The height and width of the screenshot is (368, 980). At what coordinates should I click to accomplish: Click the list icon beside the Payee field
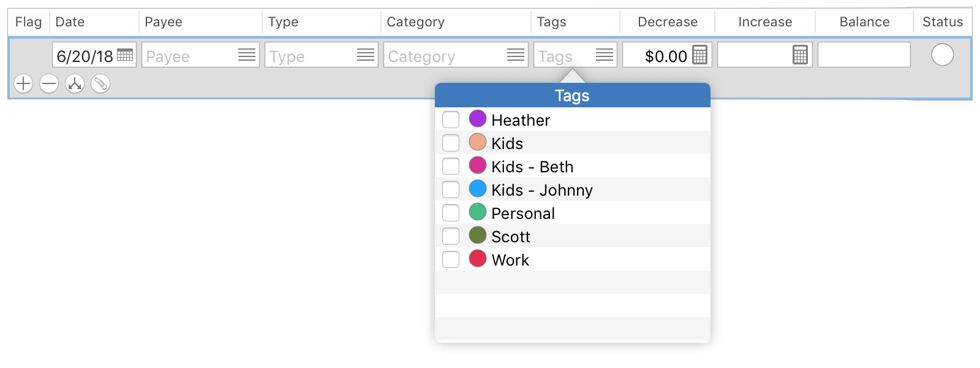tap(247, 55)
